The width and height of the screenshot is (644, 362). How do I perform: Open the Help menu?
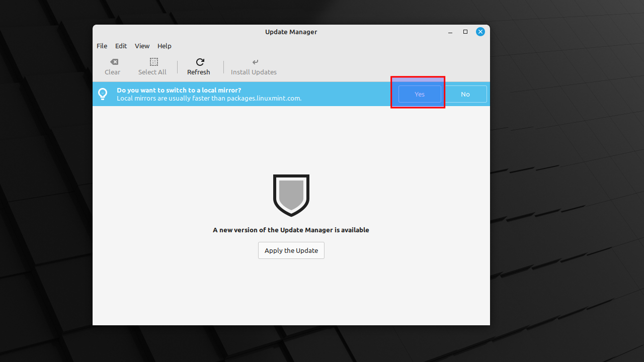click(164, 46)
